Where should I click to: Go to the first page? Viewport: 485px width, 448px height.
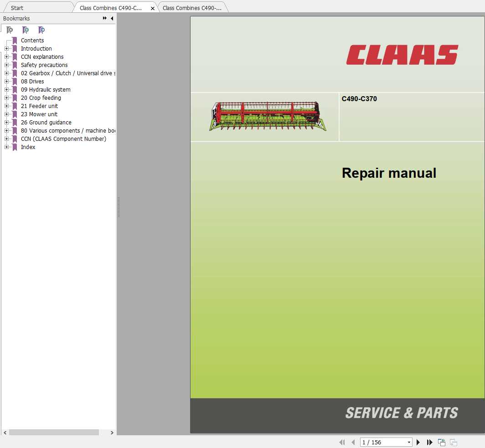coord(342,442)
